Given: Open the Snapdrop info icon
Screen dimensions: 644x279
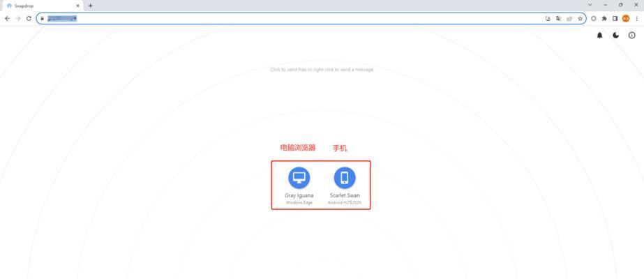Looking at the screenshot, I should coord(631,36).
